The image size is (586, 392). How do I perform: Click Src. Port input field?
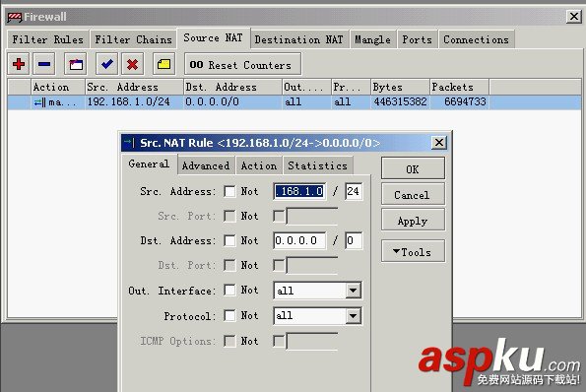point(311,216)
